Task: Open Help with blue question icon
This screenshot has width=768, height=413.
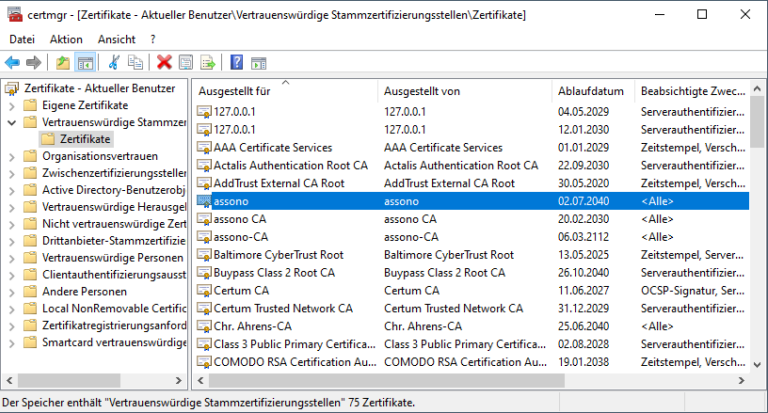Action: 237,62
